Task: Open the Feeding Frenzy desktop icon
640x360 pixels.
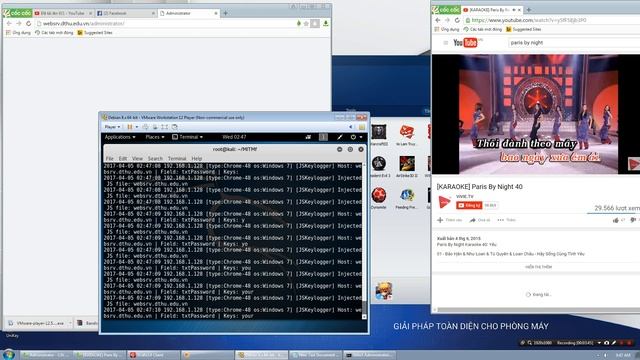Action: click(407, 196)
